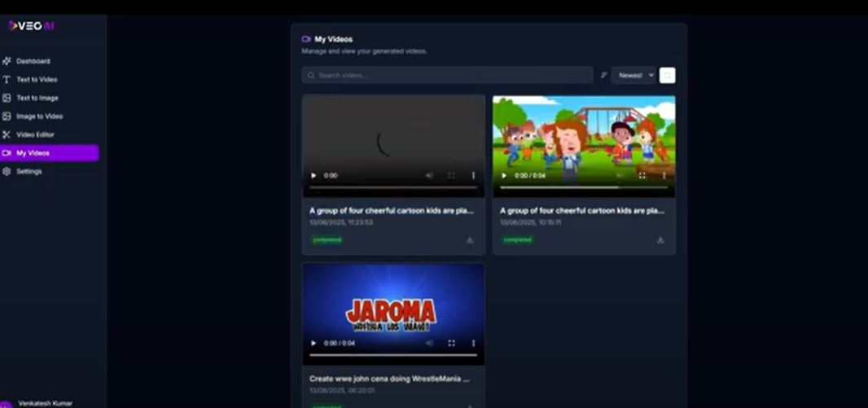Open the Newest sort dropdown
Image resolution: width=868 pixels, height=408 pixels.
pyautogui.click(x=633, y=75)
